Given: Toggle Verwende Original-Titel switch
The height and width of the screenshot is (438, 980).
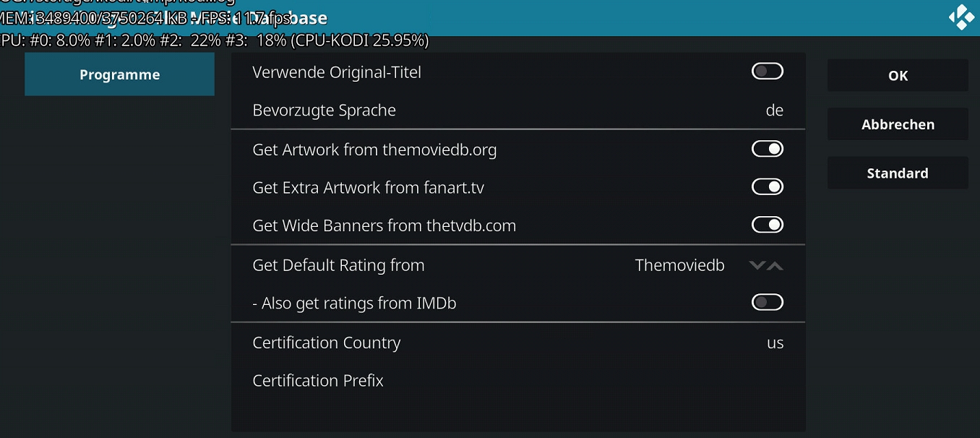Looking at the screenshot, I should click(x=768, y=71).
